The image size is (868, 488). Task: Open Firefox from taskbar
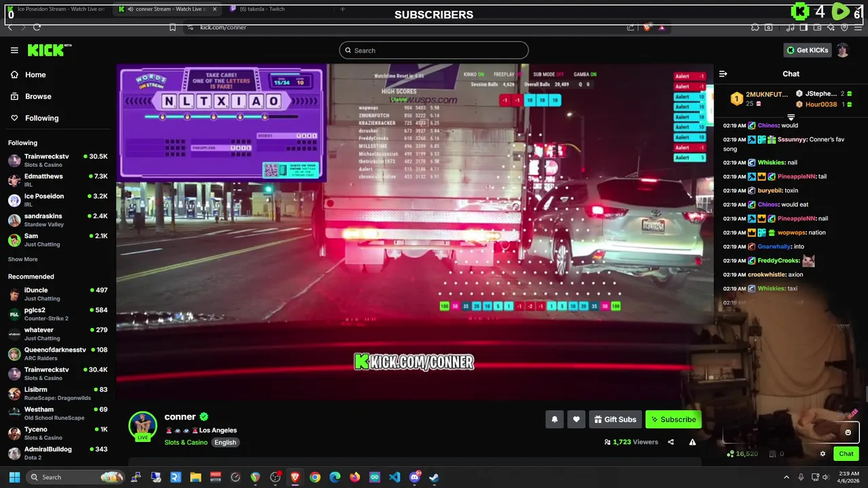tap(355, 477)
